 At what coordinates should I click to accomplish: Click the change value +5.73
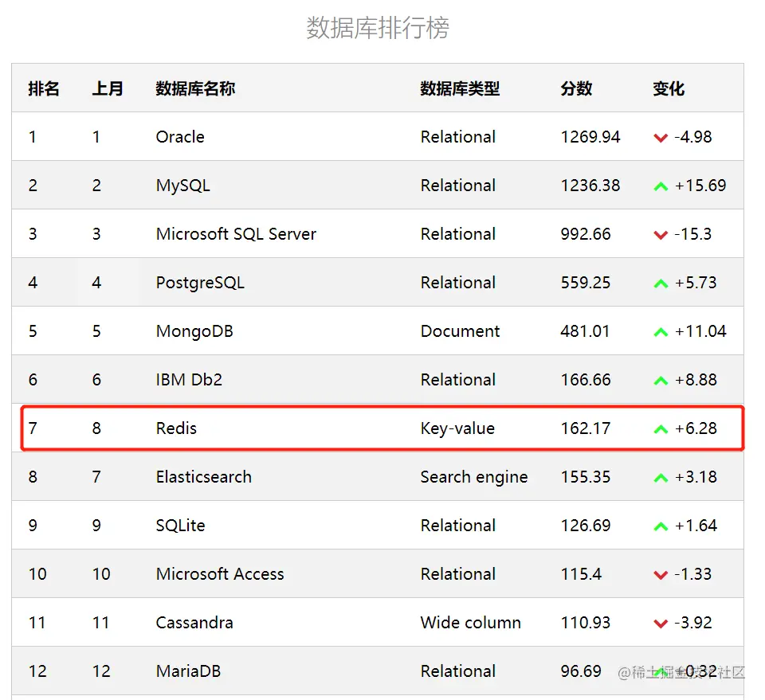696,283
